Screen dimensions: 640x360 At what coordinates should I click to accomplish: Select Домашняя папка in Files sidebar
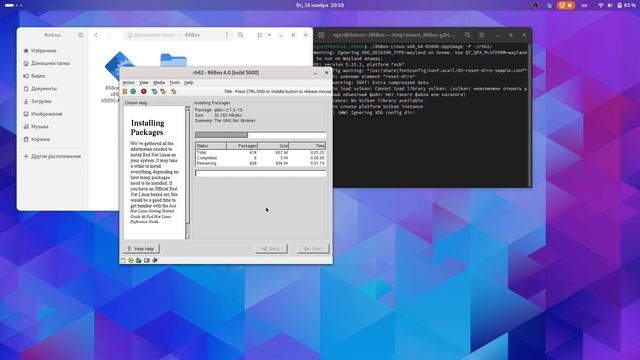tap(53, 63)
